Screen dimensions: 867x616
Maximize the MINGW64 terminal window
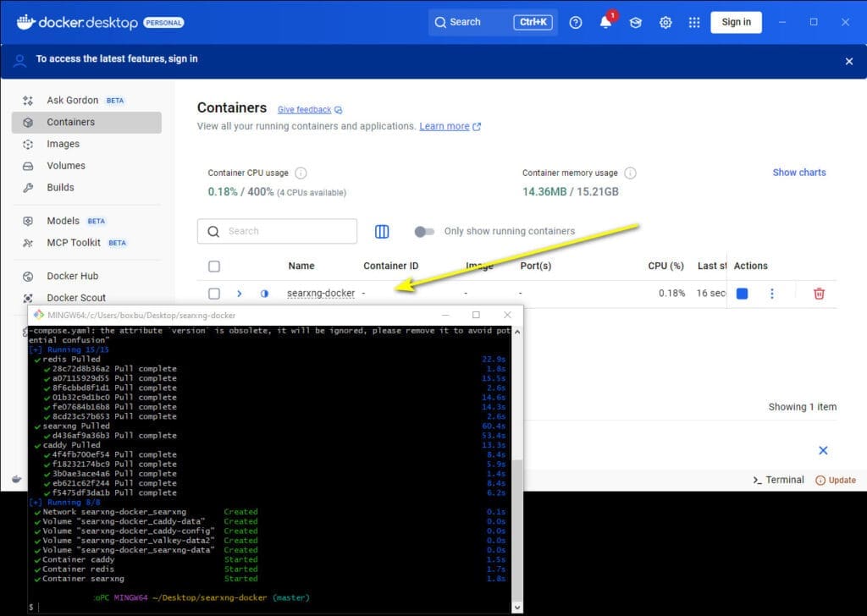coord(476,315)
